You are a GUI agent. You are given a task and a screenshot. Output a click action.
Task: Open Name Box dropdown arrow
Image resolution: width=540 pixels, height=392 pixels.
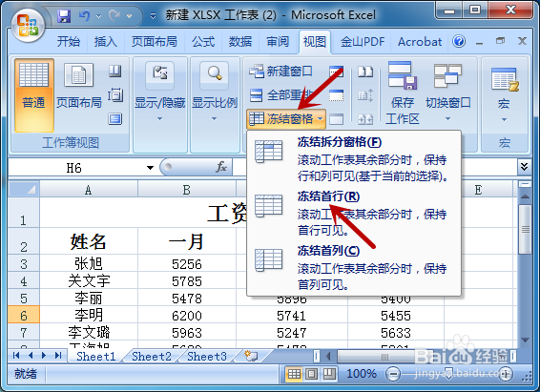click(x=150, y=168)
